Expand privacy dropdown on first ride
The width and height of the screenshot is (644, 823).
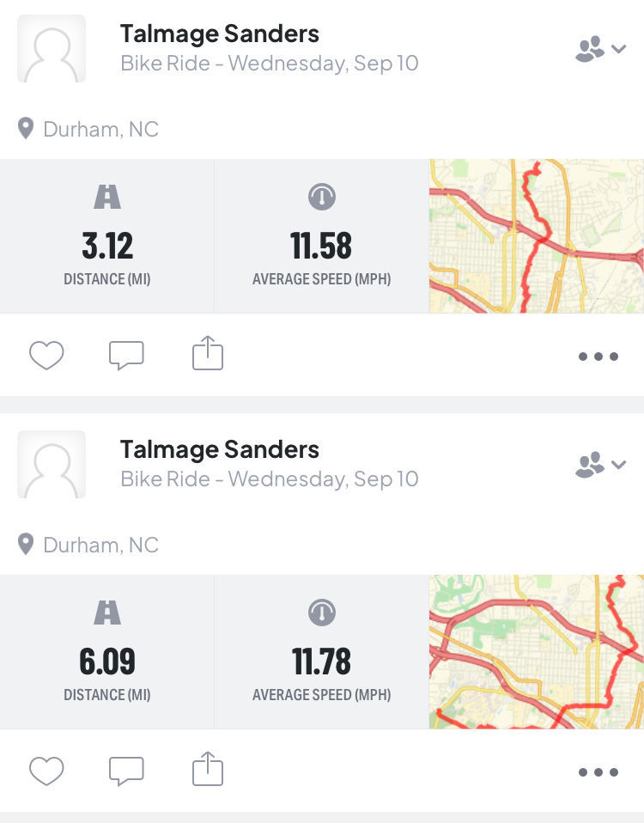600,49
